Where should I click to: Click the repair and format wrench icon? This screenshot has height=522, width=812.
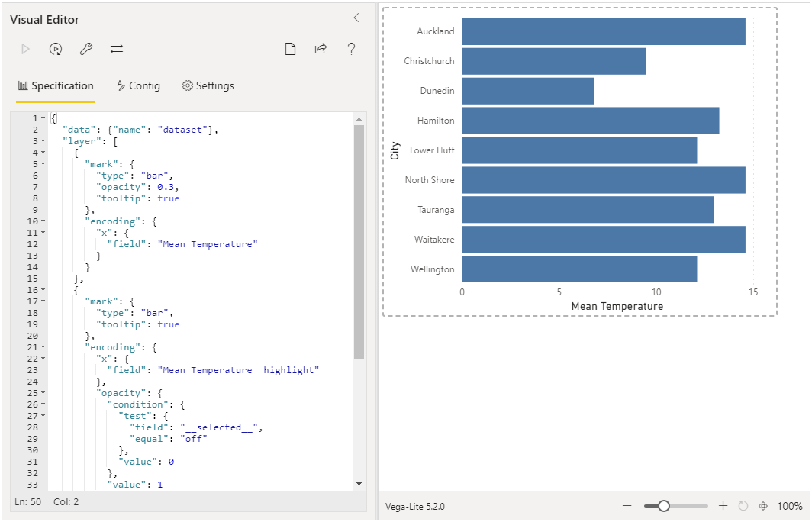[x=86, y=49]
